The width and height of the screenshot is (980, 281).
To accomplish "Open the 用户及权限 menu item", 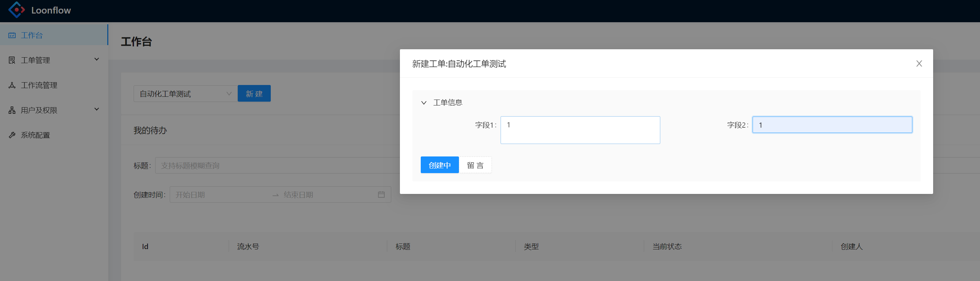I will coord(54,110).
